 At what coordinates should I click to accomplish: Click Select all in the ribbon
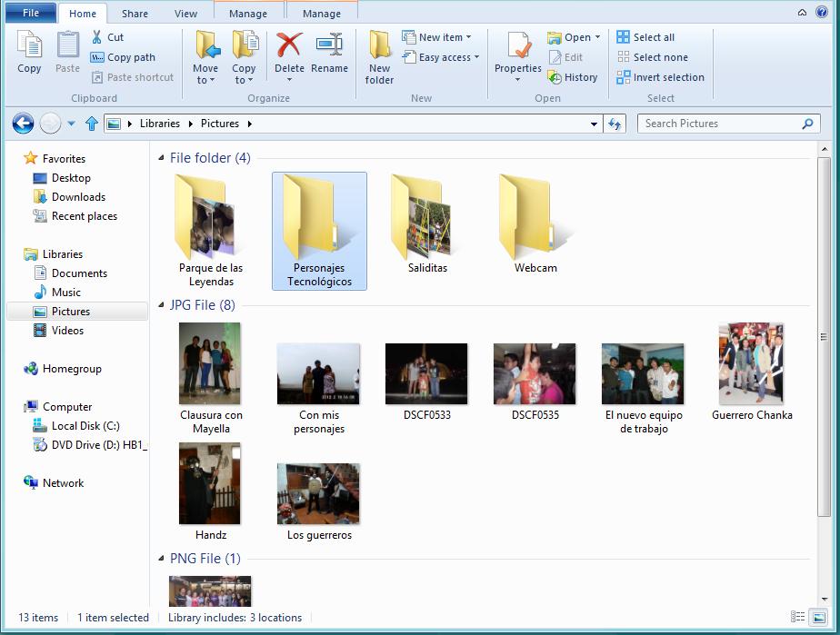point(645,37)
